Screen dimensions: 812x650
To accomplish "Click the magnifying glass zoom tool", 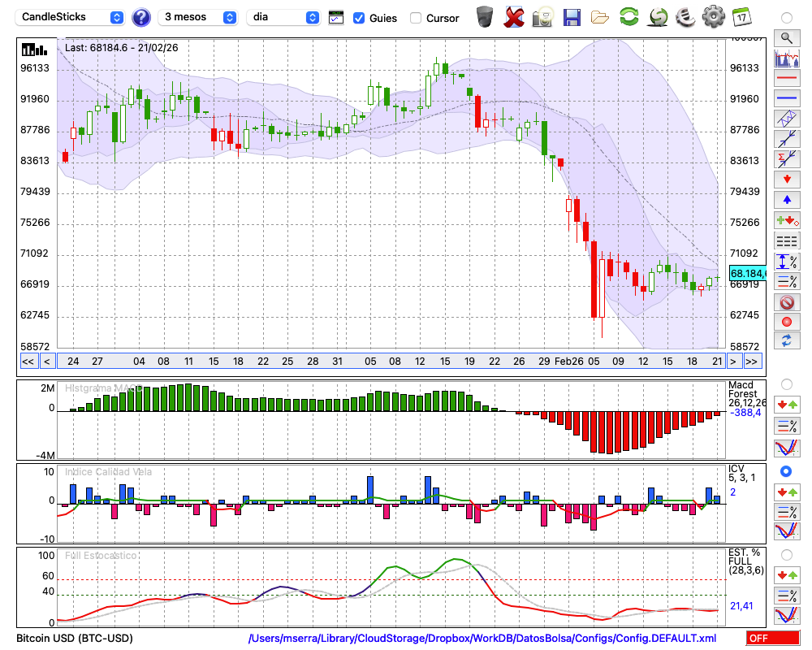I will 787,38.
